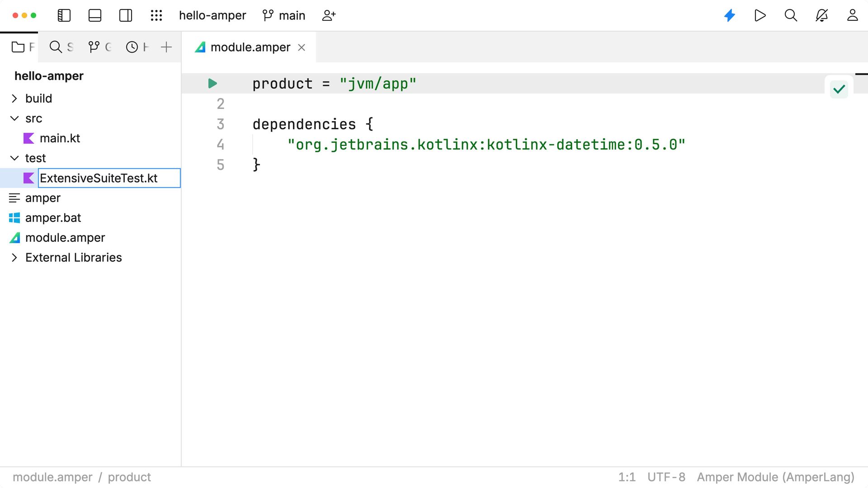The image size is (868, 488).
Task: Click the Windows icon beside amper.bat
Action: point(14,218)
